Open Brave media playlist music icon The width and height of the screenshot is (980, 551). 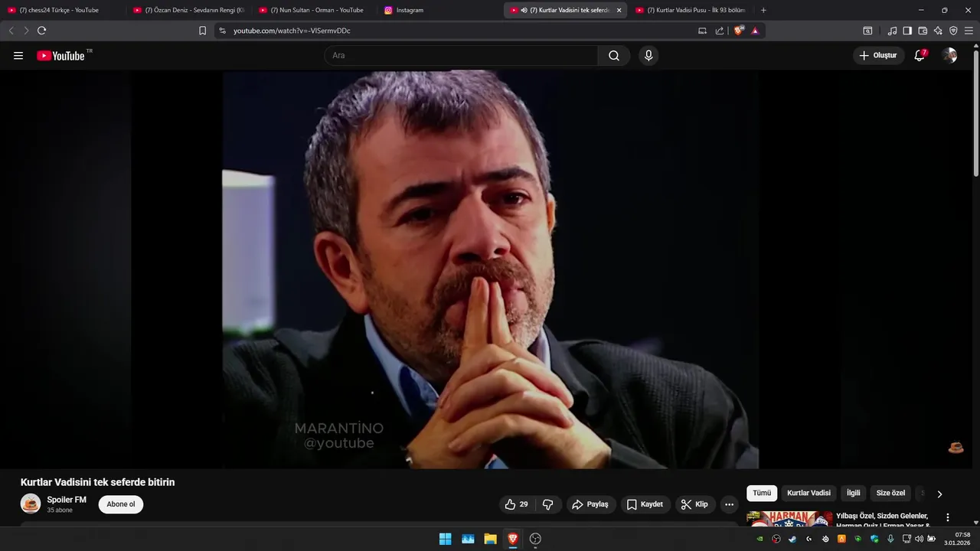[x=892, y=31]
